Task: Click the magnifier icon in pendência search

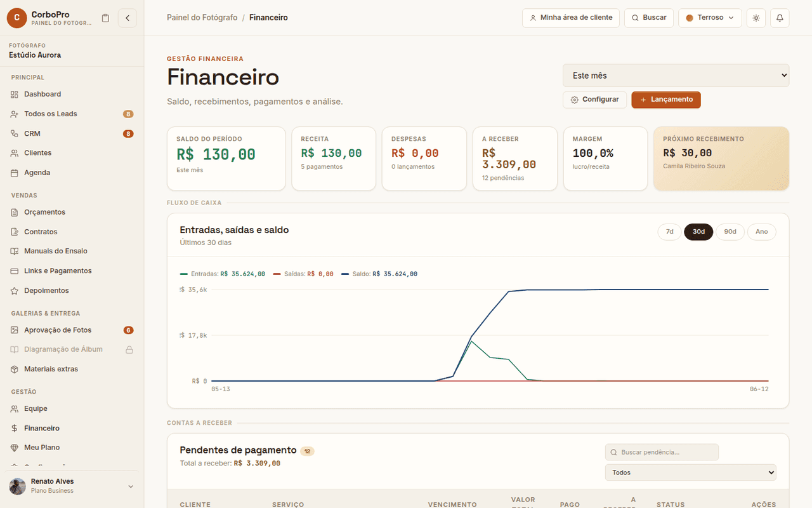Action: coord(613,452)
